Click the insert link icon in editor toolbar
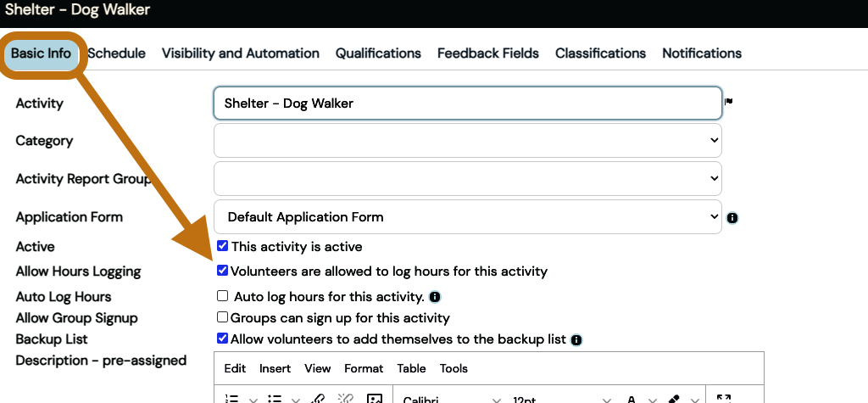The image size is (868, 403). tap(319, 398)
